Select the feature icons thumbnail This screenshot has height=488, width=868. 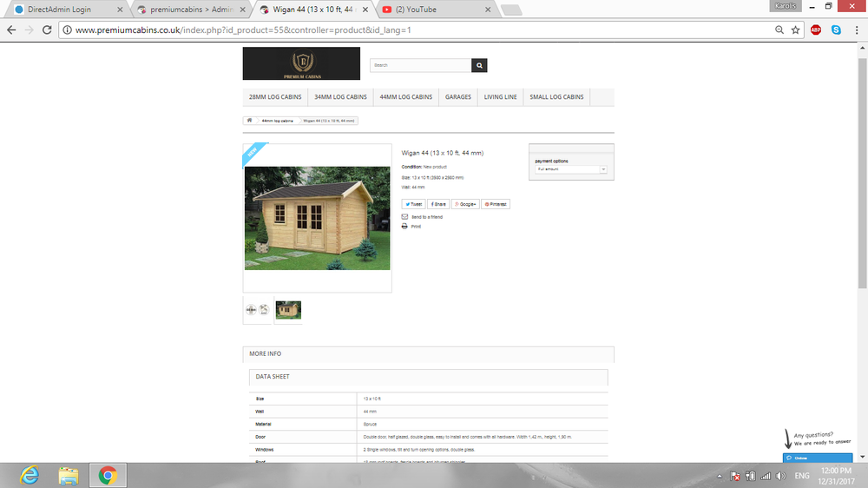(258, 310)
